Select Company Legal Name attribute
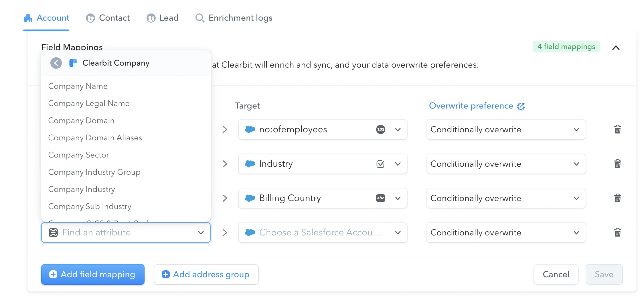The height and width of the screenshot is (303, 644). tap(126, 103)
